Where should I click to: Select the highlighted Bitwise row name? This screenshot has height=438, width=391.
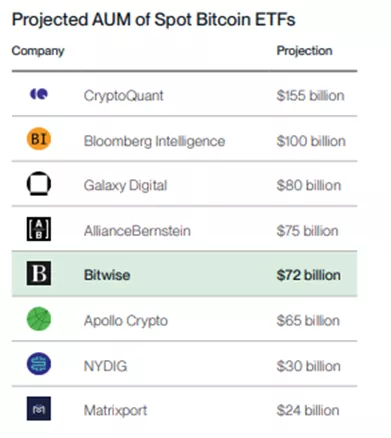107,275
